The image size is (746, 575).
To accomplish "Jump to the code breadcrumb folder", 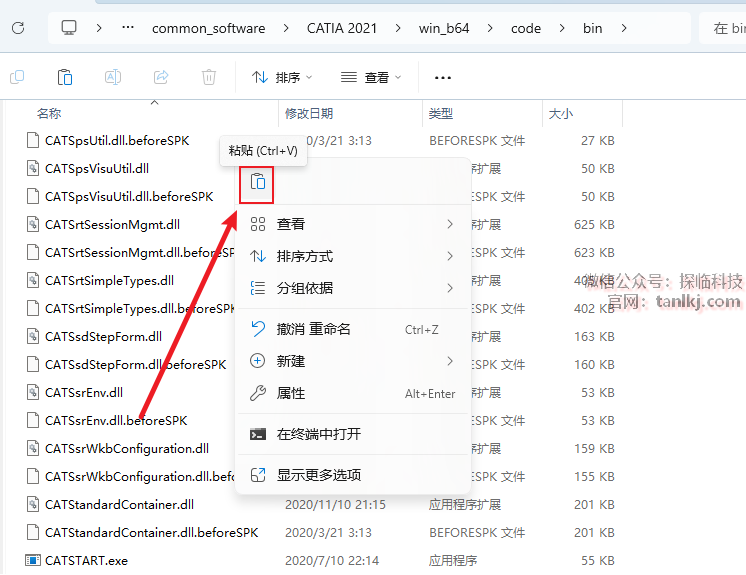I will [x=526, y=29].
